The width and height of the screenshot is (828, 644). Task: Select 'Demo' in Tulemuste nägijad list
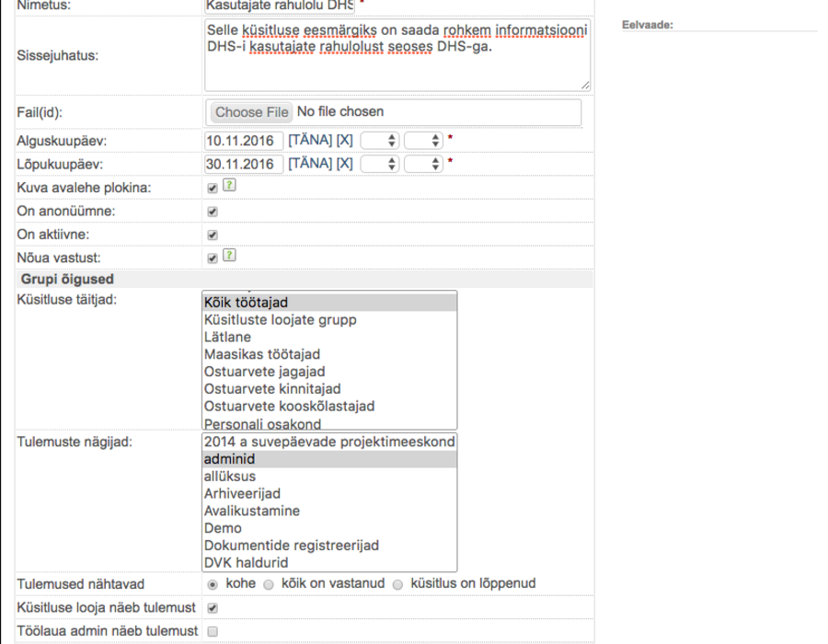(x=329, y=529)
